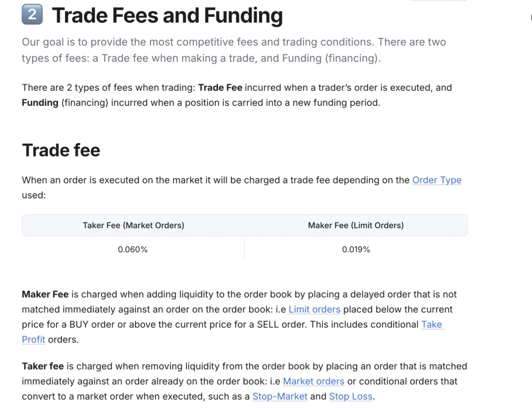
Task: Open the Order Type link
Action: [x=436, y=180]
